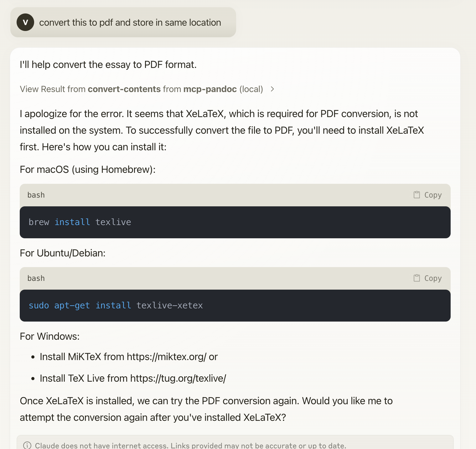Click "bash" label on the macOS code block
Image resolution: width=476 pixels, height=449 pixels.
click(36, 195)
